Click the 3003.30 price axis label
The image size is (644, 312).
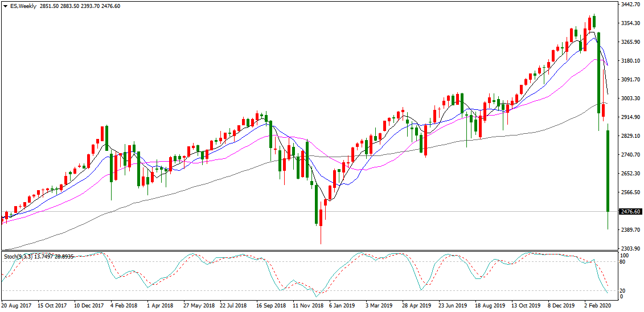(x=630, y=98)
